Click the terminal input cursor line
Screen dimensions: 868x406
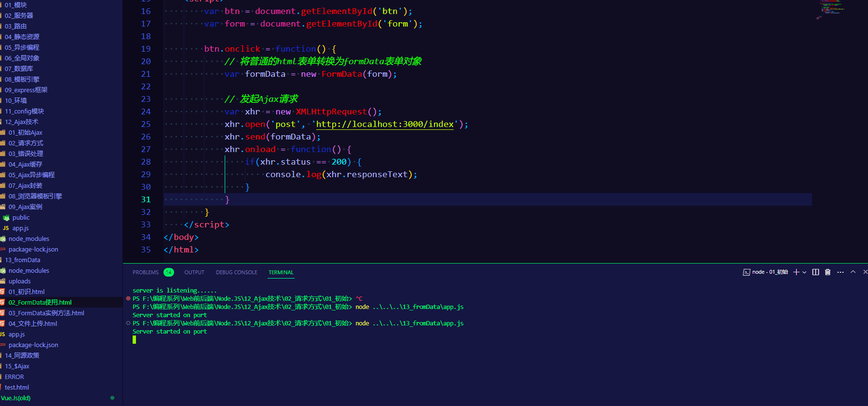tap(134, 339)
